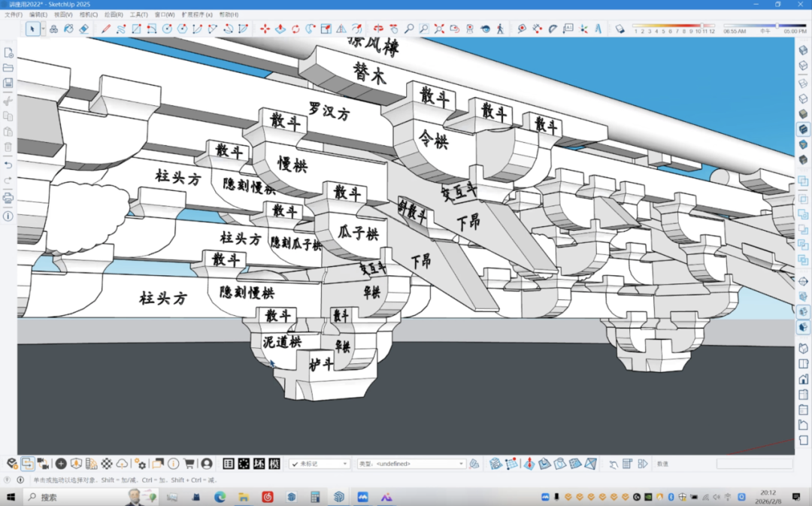Click the Undo arrow in left sidebar
Screen dimensions: 812x506
(x=8, y=165)
